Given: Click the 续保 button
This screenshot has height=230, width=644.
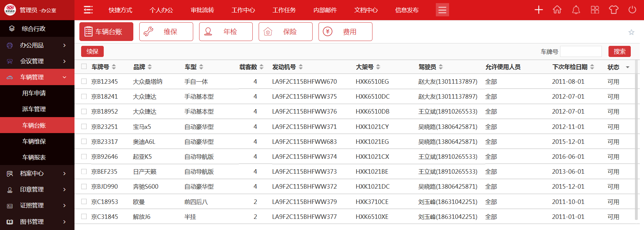Looking at the screenshot, I should tap(92, 51).
